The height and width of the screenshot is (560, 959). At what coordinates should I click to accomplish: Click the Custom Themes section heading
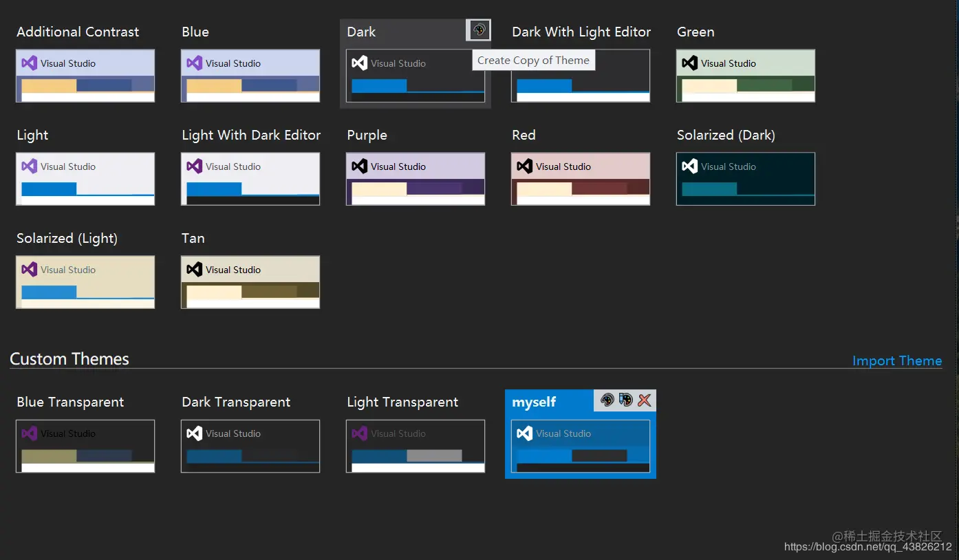pyautogui.click(x=69, y=359)
